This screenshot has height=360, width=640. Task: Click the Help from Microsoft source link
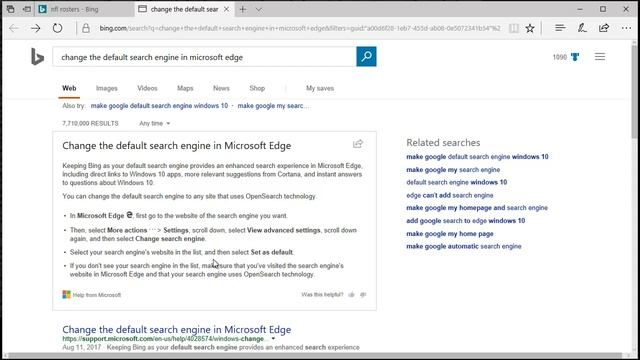97,295
